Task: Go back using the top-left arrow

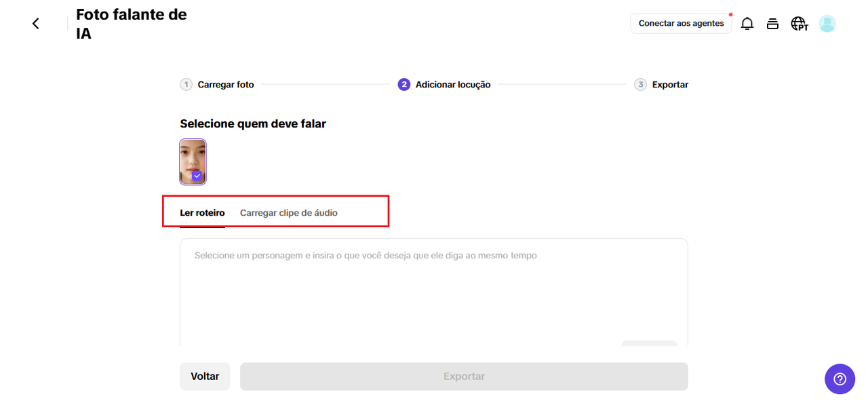Action: 36,24
